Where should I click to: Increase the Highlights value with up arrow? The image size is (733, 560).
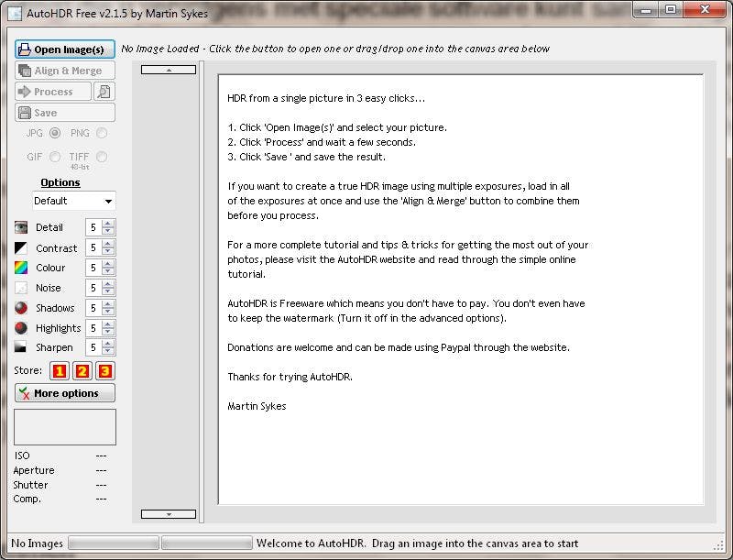[x=108, y=324]
